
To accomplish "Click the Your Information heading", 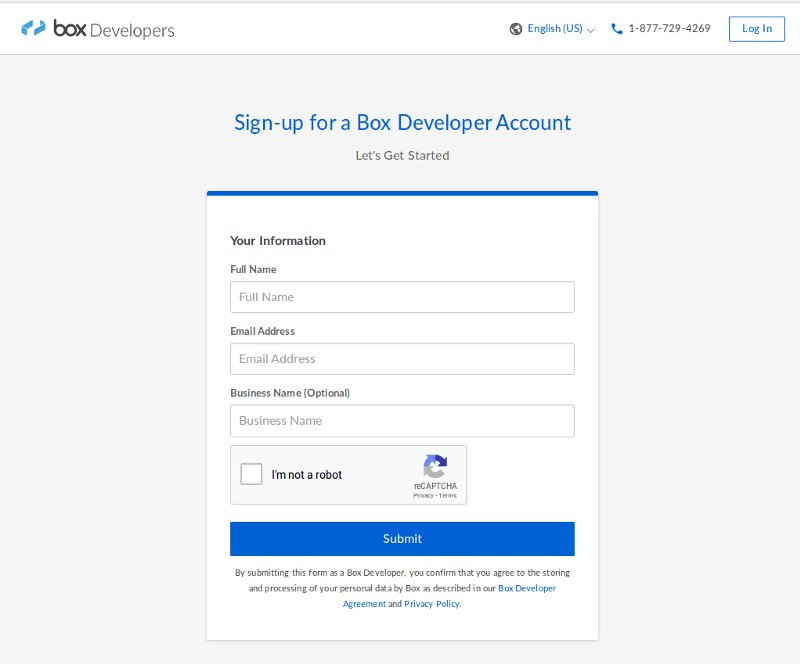I will click(x=278, y=241).
